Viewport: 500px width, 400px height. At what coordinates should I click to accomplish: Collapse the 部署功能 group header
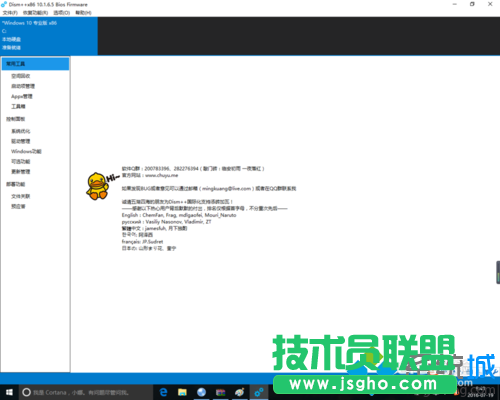(x=15, y=184)
